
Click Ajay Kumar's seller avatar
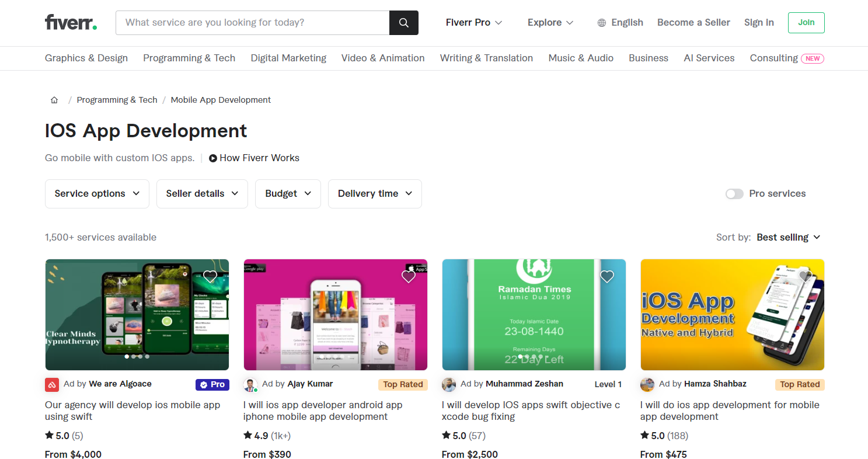pyautogui.click(x=250, y=384)
